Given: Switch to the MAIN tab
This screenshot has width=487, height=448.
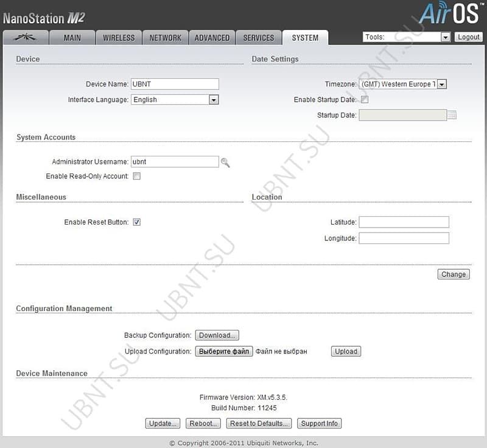Looking at the screenshot, I should pos(72,38).
